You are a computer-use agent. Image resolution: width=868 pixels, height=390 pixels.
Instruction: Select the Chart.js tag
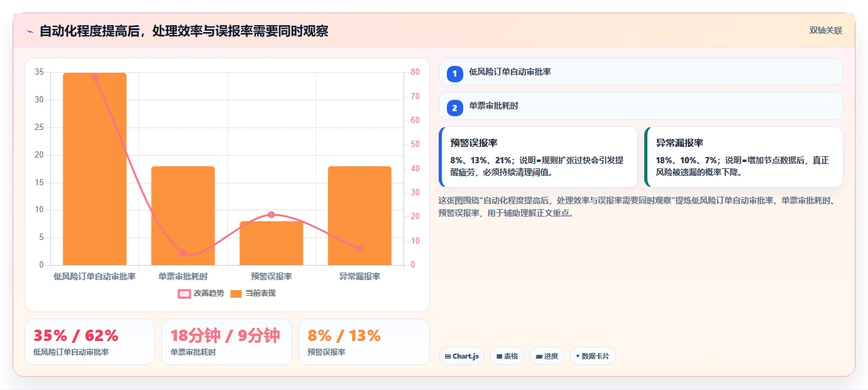coord(462,356)
